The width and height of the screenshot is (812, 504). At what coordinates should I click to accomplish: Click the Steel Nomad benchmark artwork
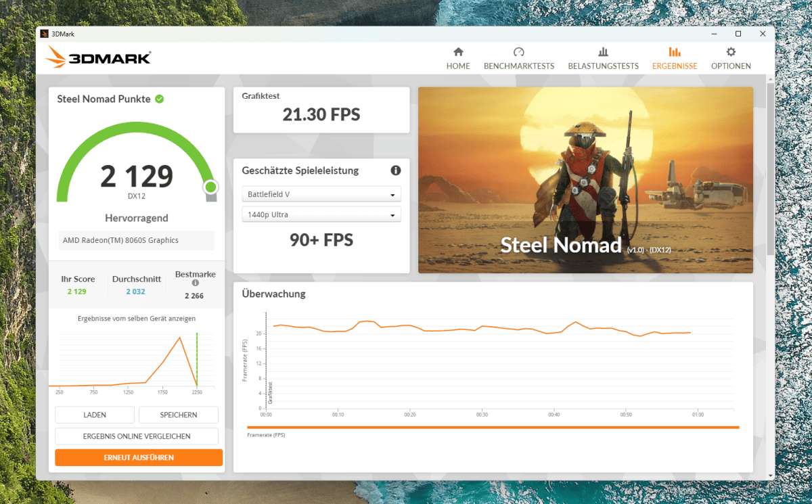[585, 180]
